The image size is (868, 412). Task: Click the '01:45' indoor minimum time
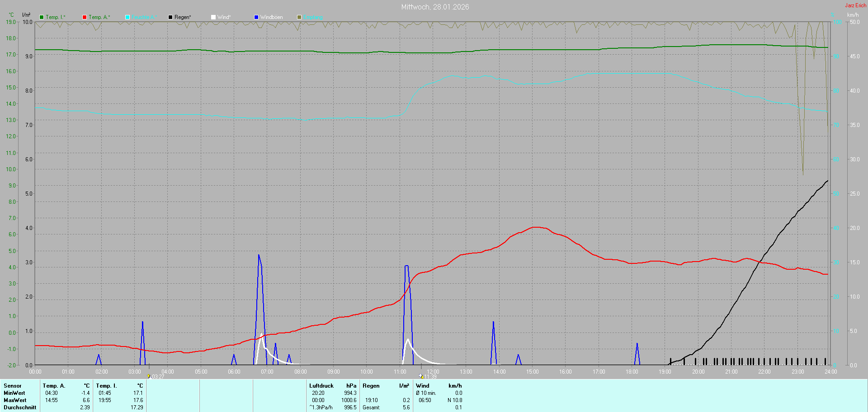[x=105, y=393]
